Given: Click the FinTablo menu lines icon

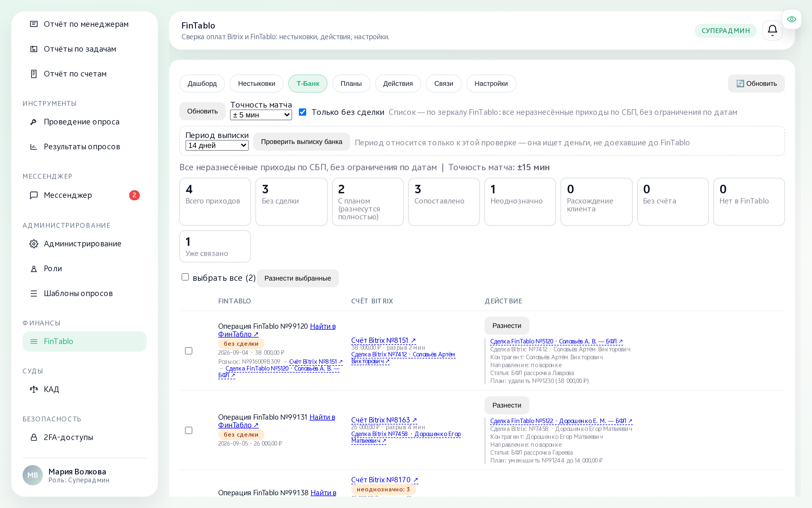Looking at the screenshot, I should point(34,341).
